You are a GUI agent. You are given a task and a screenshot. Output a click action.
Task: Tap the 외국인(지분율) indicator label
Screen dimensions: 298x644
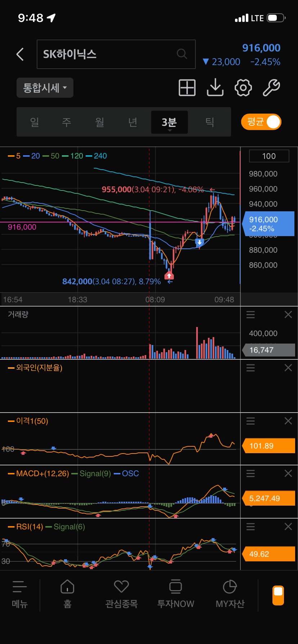click(x=35, y=368)
